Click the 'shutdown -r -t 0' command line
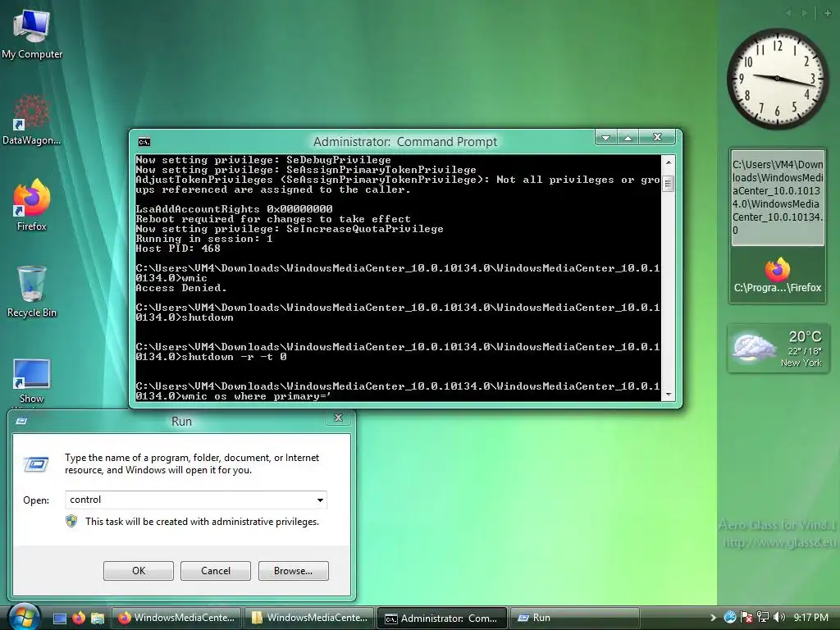This screenshot has height=630, width=840. pos(234,357)
